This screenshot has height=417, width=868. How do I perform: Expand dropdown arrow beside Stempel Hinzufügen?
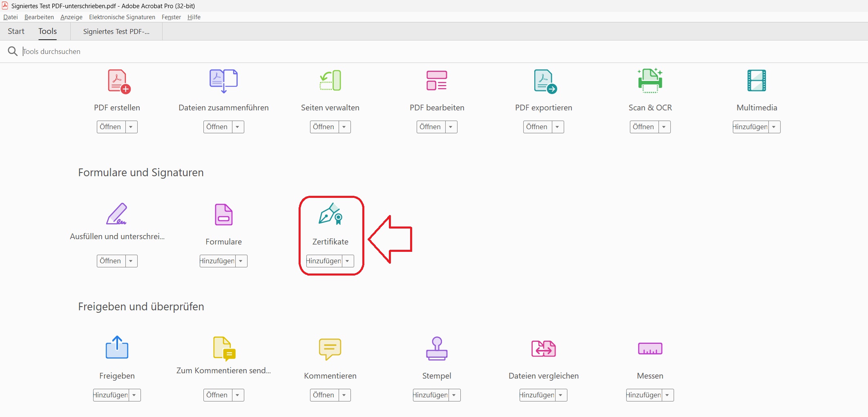(x=454, y=395)
